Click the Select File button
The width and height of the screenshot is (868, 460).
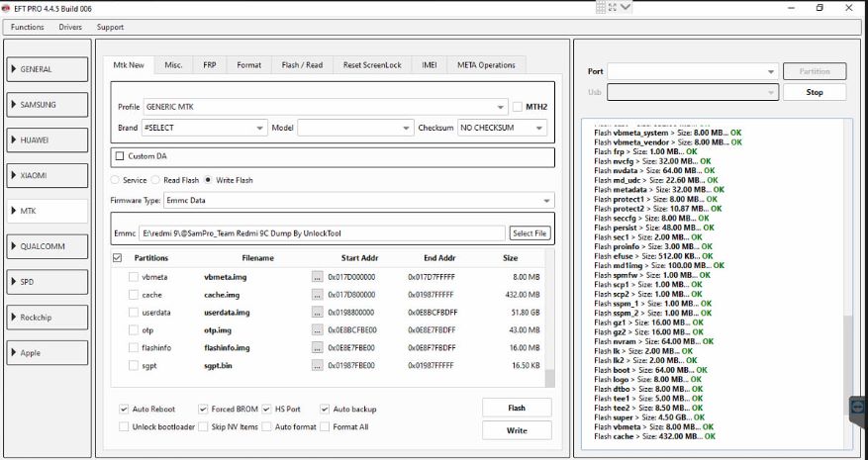[530, 233]
